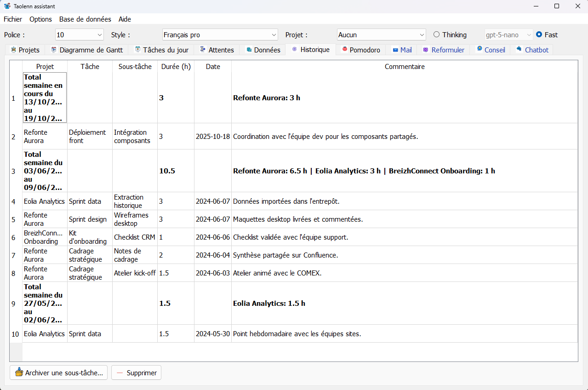Click the Attentes tab icon
This screenshot has height=390, width=588.
pos(202,50)
